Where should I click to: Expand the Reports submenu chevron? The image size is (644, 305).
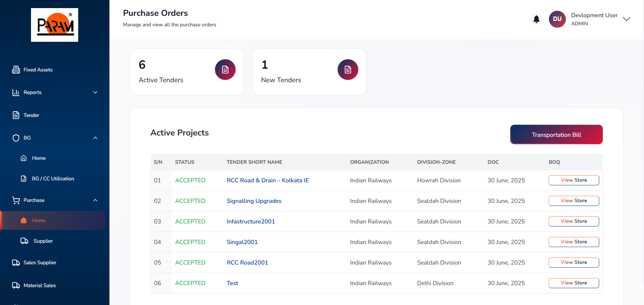95,92
